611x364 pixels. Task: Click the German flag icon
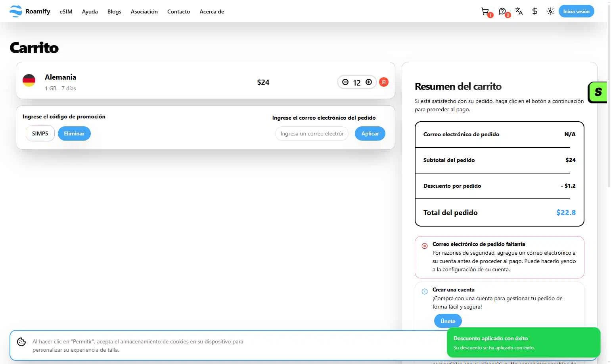29,80
